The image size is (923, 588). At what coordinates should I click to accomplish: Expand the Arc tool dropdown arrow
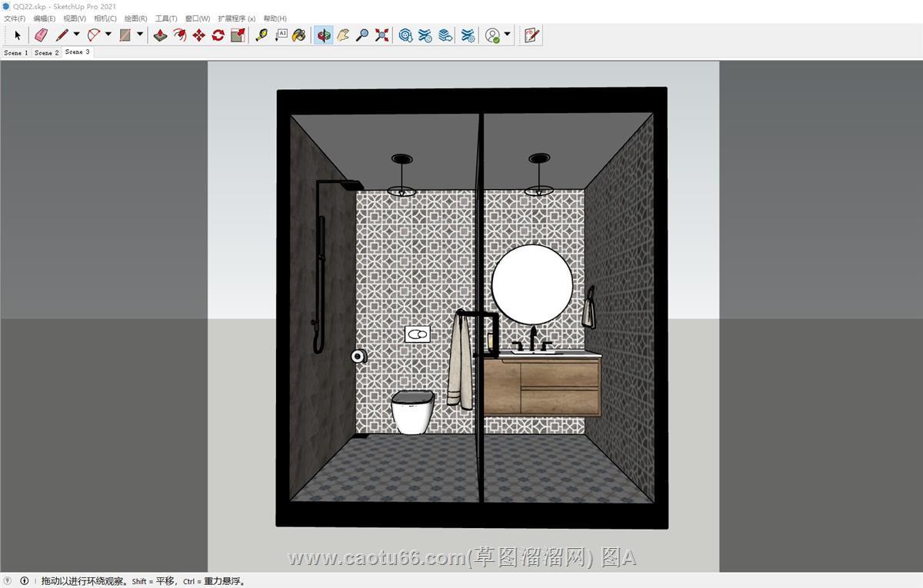(108, 35)
